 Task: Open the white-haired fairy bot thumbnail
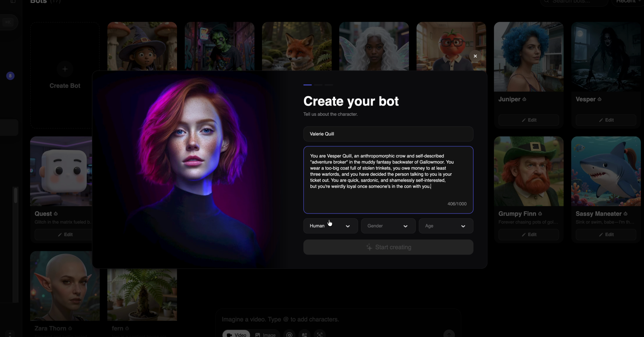pos(374,46)
